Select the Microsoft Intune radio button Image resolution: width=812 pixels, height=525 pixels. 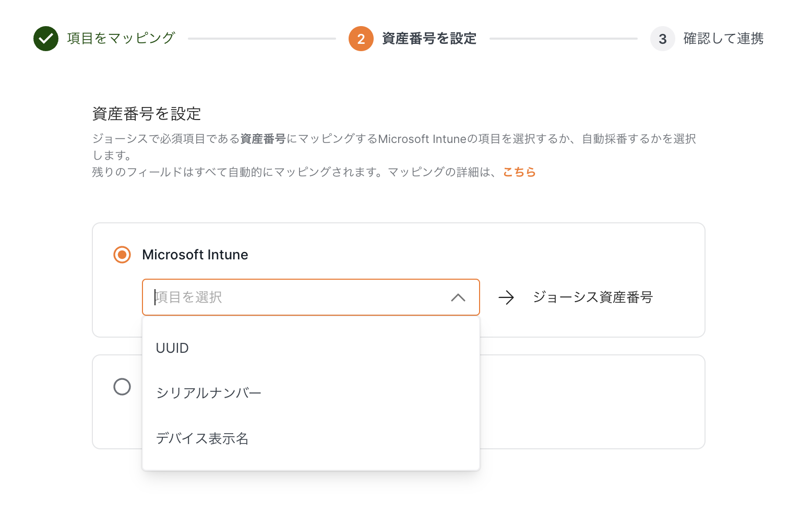pyautogui.click(x=122, y=255)
